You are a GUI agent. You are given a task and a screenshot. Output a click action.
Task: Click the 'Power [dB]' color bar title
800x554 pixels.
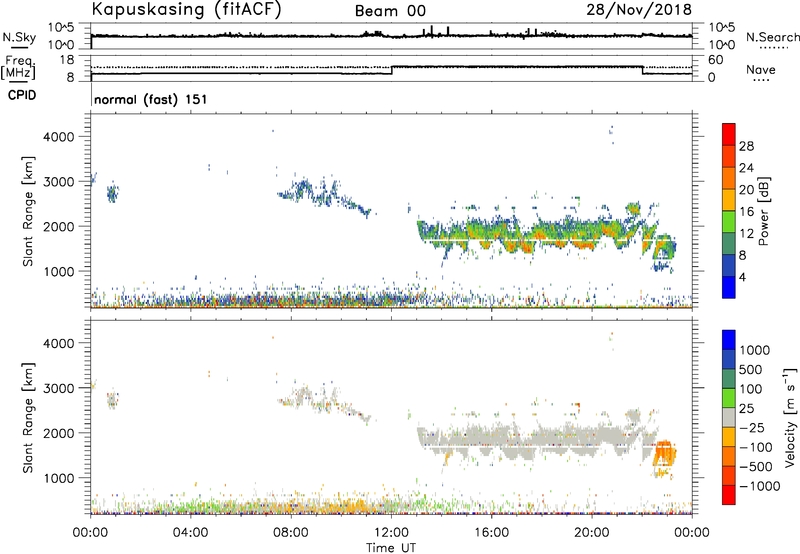(x=764, y=211)
